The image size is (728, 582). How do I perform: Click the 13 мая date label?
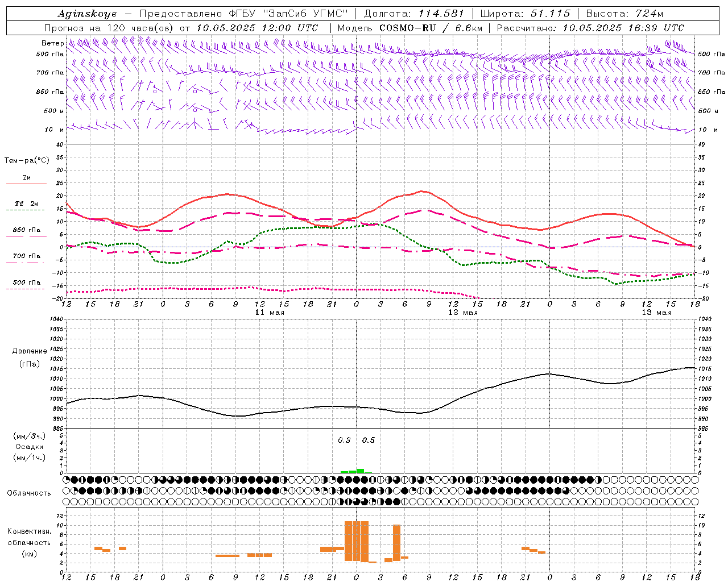tap(656, 313)
